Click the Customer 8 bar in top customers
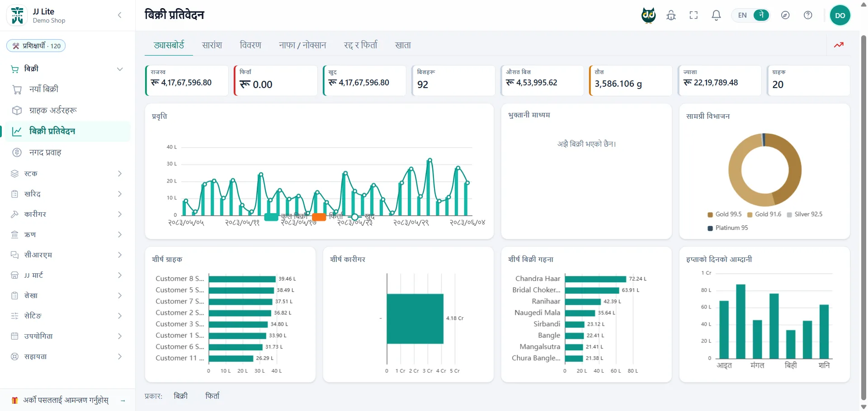This screenshot has width=868, height=411. 242,279
